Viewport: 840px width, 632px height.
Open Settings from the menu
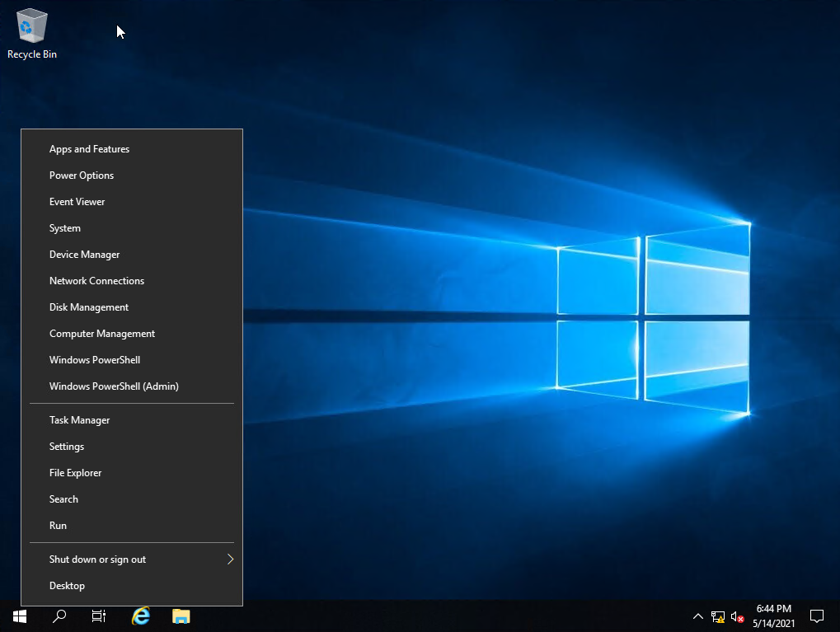(132, 446)
